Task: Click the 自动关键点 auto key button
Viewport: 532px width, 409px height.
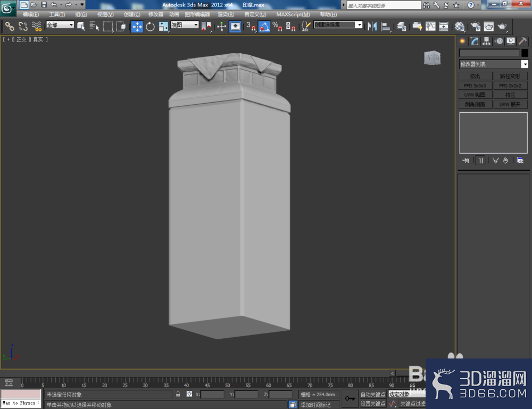Action: point(373,394)
